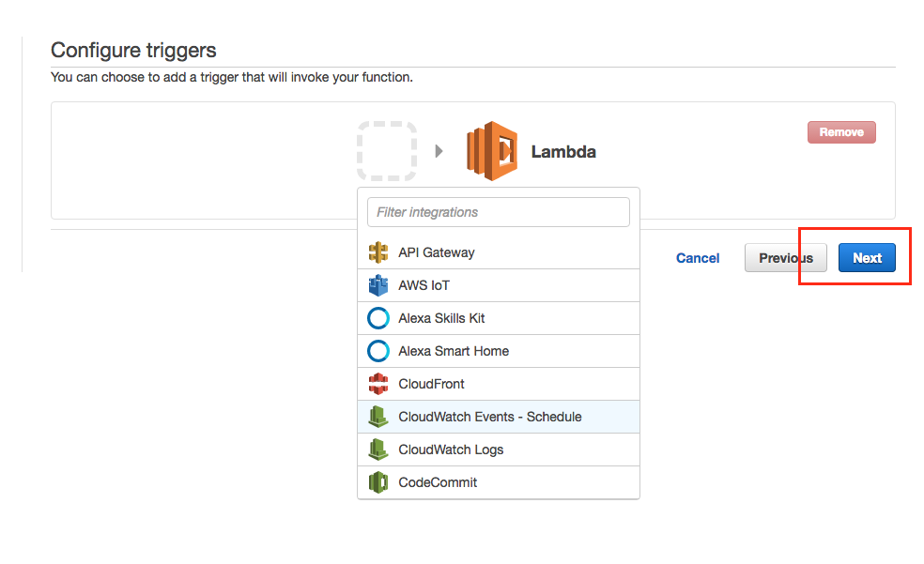The width and height of the screenshot is (924, 564).
Task: Select Alexa Smart Home list item
Action: tap(454, 351)
